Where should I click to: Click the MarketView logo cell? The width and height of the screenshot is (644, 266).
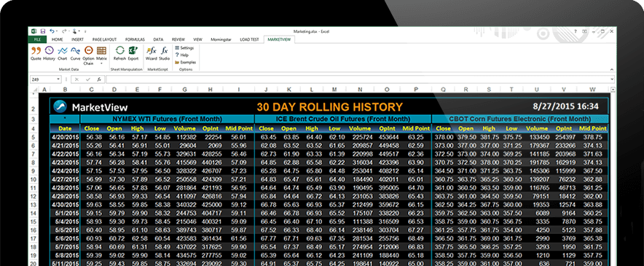click(x=90, y=107)
